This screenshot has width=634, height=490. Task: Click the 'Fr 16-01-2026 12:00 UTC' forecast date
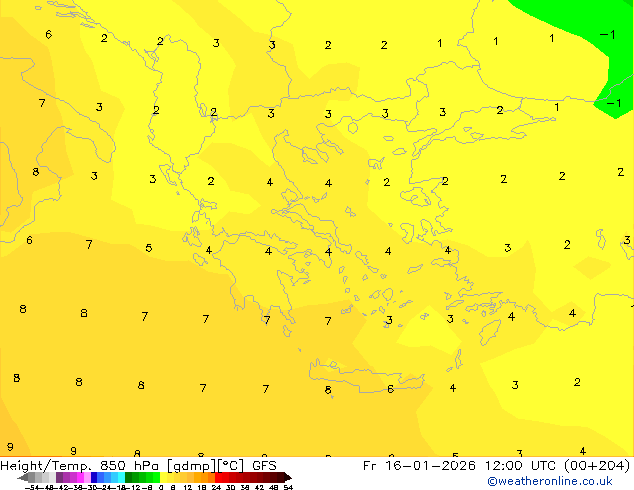coord(461,466)
